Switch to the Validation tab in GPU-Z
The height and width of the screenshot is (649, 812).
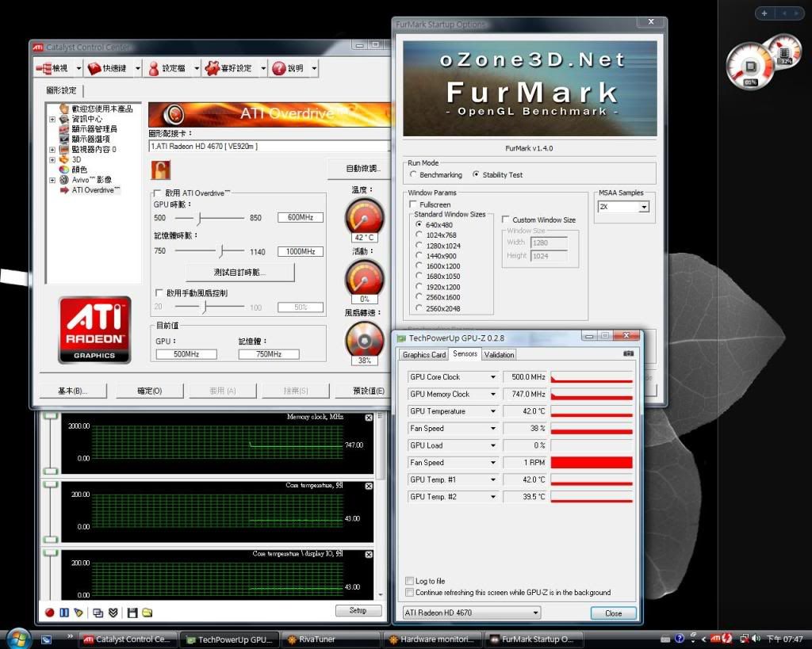click(x=500, y=354)
